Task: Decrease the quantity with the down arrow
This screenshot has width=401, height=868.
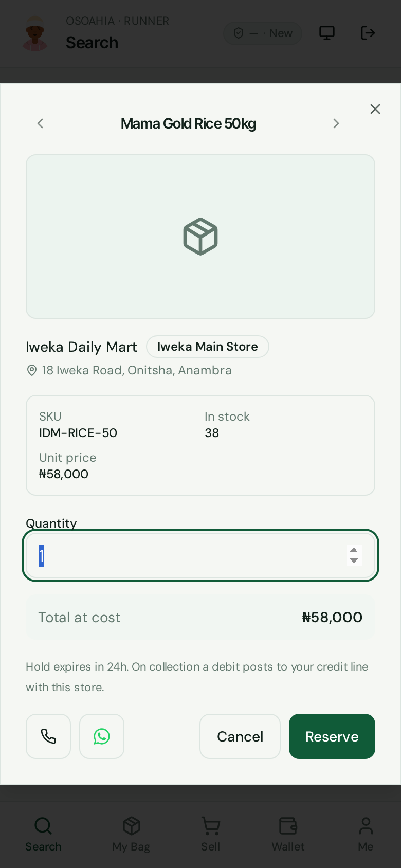Action: (354, 560)
